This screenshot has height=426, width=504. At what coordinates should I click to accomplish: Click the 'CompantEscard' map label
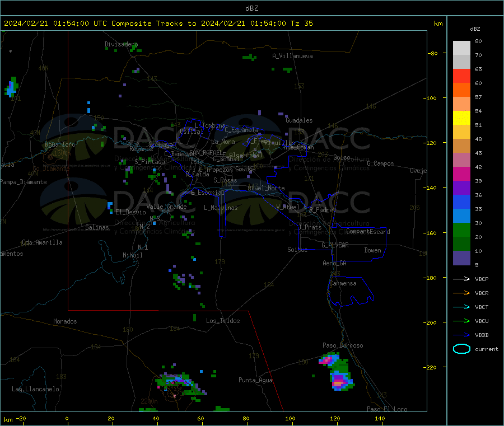(368, 232)
